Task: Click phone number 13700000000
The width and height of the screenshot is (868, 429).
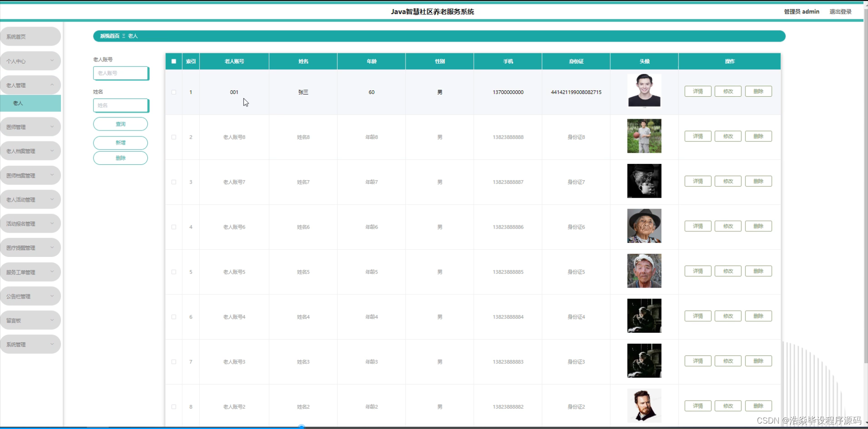Action: coord(508,92)
